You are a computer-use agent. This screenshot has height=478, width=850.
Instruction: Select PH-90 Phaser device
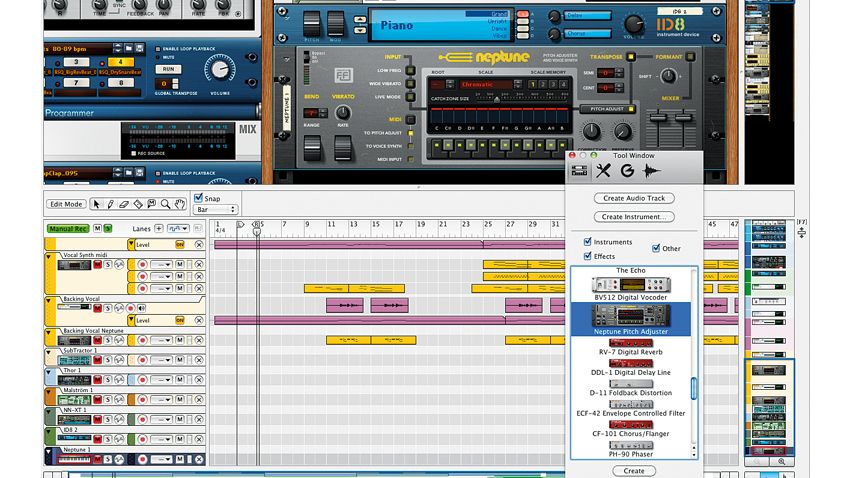tap(631, 450)
